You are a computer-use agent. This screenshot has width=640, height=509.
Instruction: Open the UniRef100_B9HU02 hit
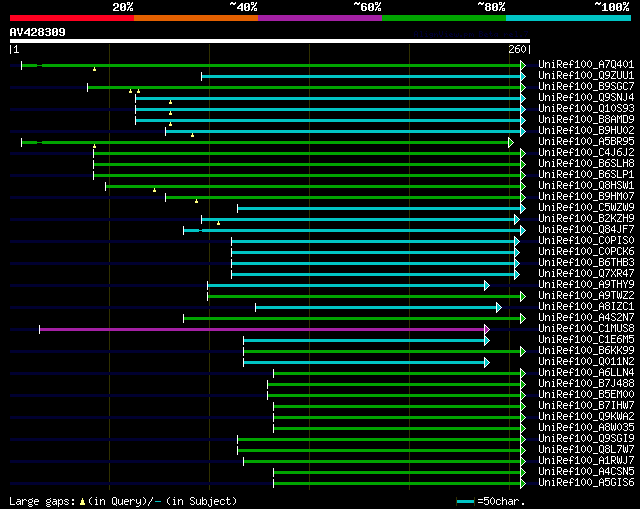[586, 130]
